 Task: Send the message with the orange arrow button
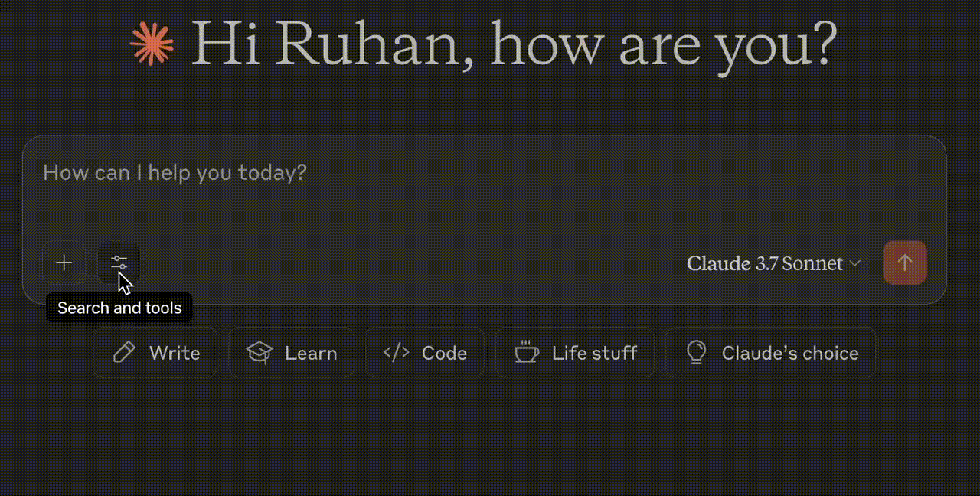pyautogui.click(x=905, y=263)
